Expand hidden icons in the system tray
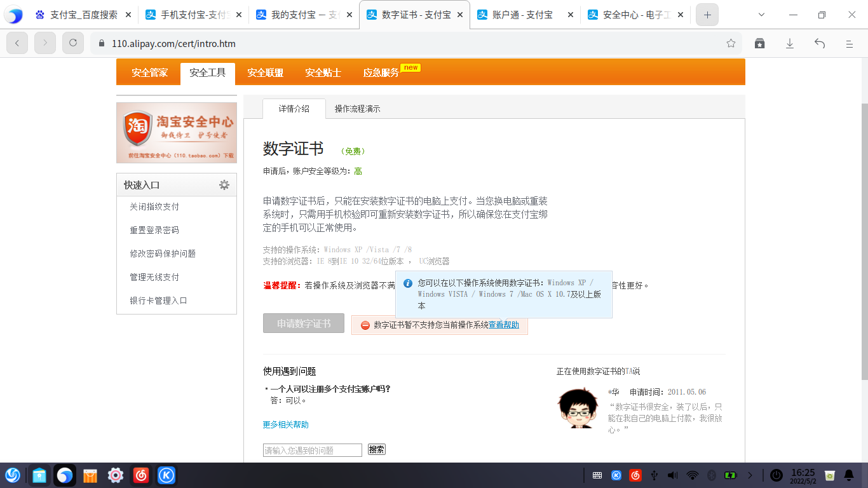The width and height of the screenshot is (868, 488). click(x=750, y=475)
